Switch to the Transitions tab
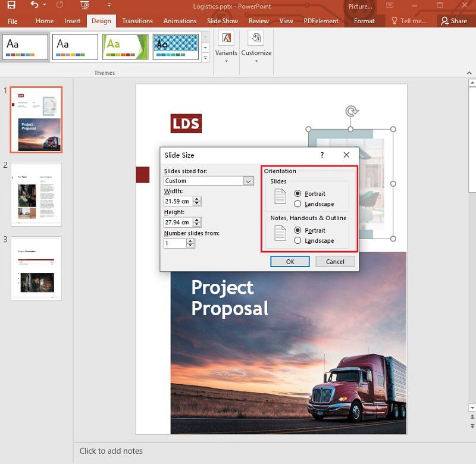 point(137,21)
